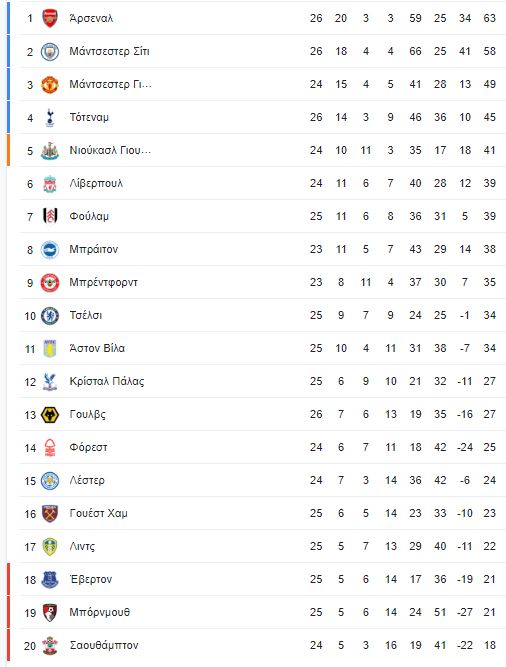
Task: Open the Liverpool crest icon
Action: (50, 183)
